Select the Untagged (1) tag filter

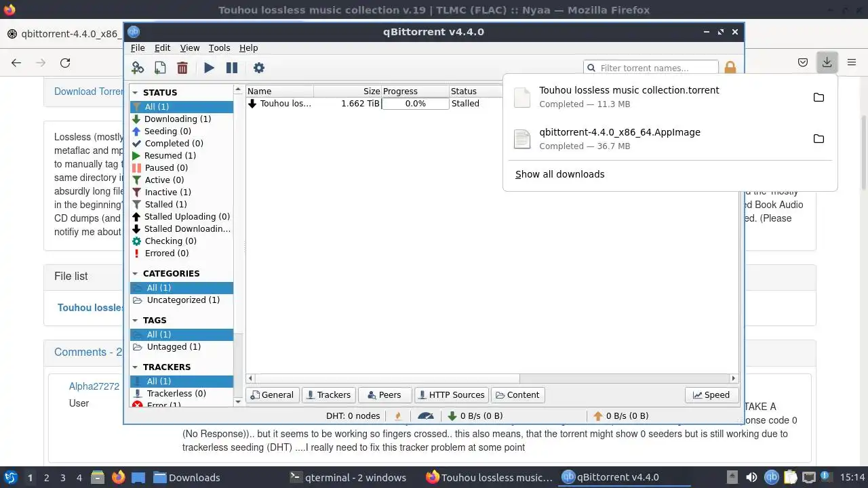(x=182, y=346)
